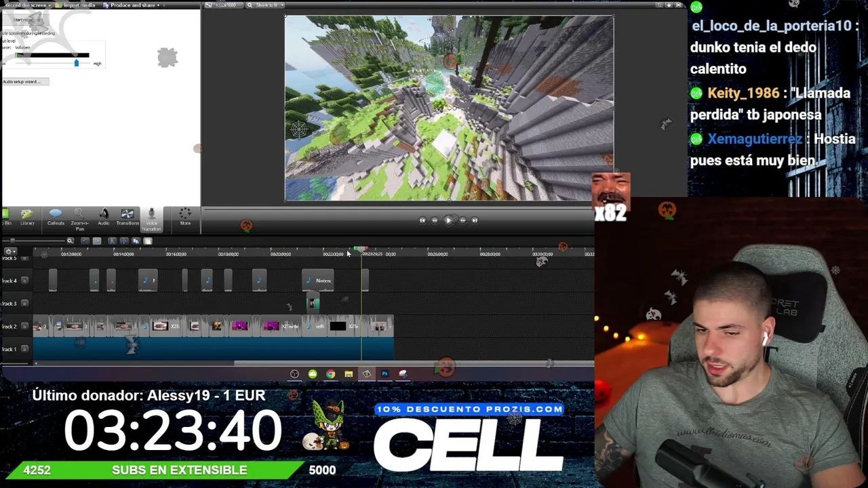Viewport: 868px width, 488px height.
Task: Open the Callouts tab
Action: (x=56, y=217)
